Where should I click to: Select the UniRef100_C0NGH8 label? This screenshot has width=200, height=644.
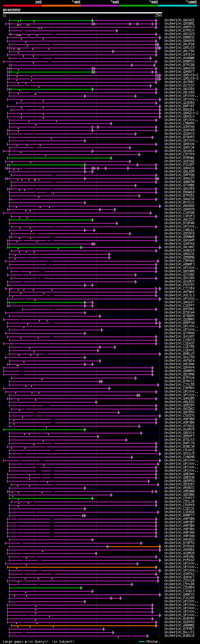[179, 457]
